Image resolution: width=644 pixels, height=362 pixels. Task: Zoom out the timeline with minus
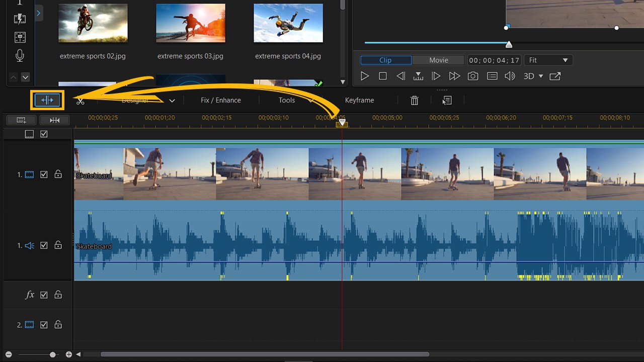pos(9,354)
